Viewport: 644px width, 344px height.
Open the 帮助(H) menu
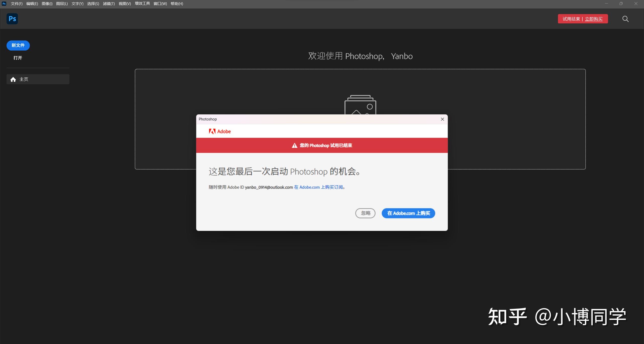click(177, 4)
